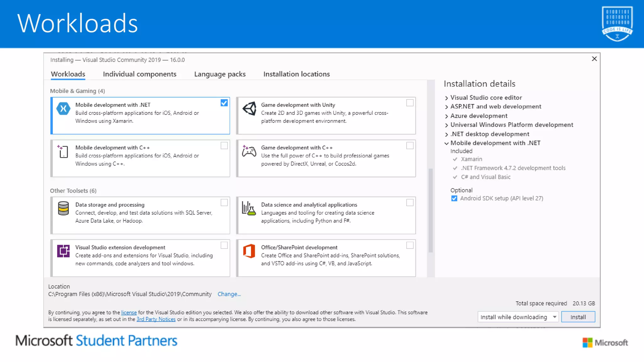Click the Mobile development with C++ phone icon

(63, 151)
